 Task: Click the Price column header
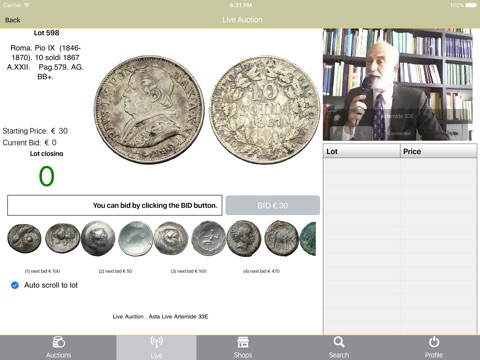439,151
